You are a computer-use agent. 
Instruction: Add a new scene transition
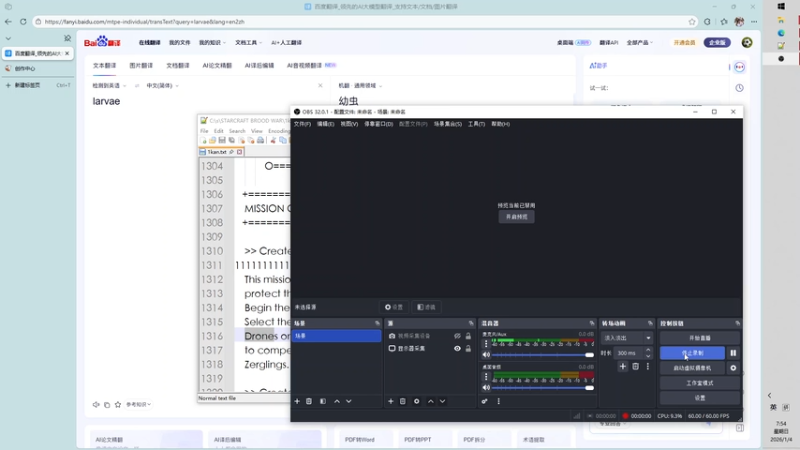(x=622, y=366)
